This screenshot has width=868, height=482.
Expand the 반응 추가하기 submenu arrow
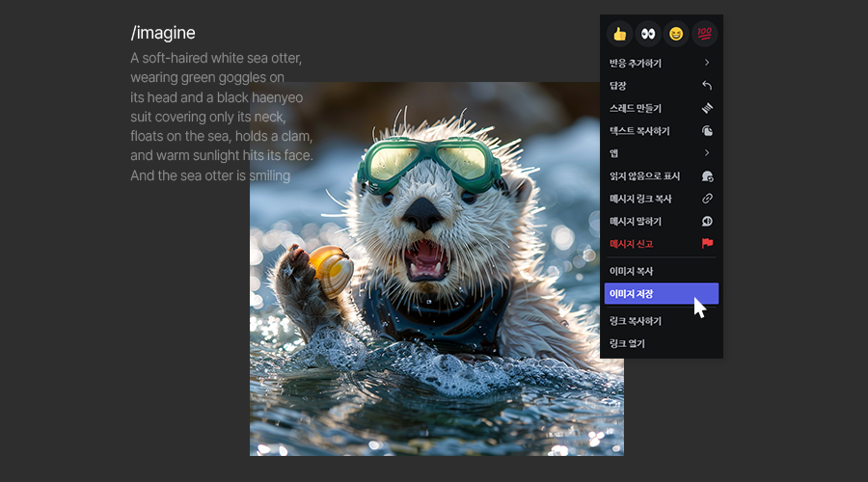tap(707, 63)
